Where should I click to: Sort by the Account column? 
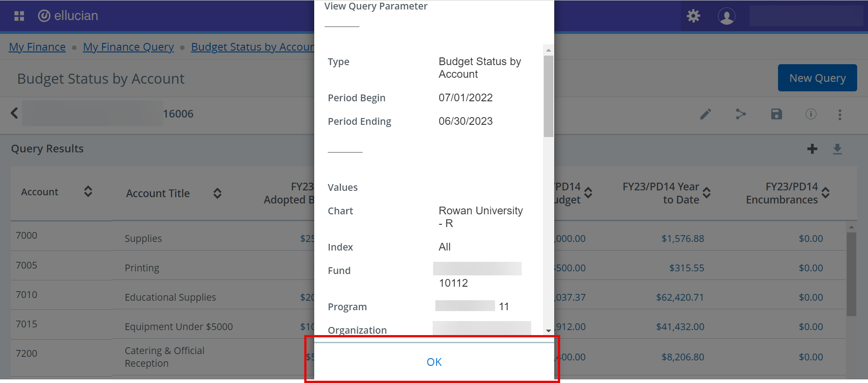click(88, 191)
